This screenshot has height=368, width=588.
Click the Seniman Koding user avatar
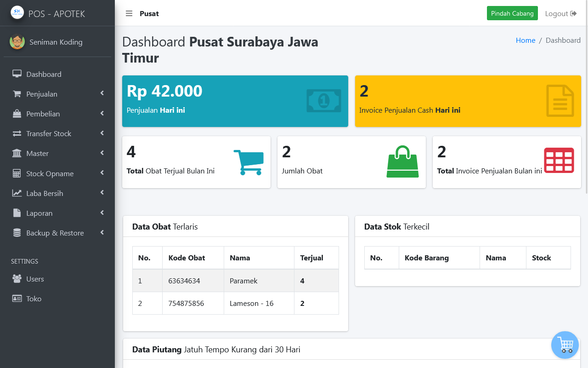[x=17, y=42]
